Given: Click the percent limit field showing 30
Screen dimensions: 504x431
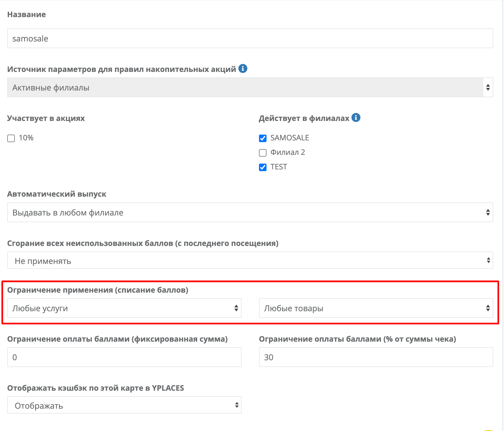Looking at the screenshot, I should coord(376,357).
